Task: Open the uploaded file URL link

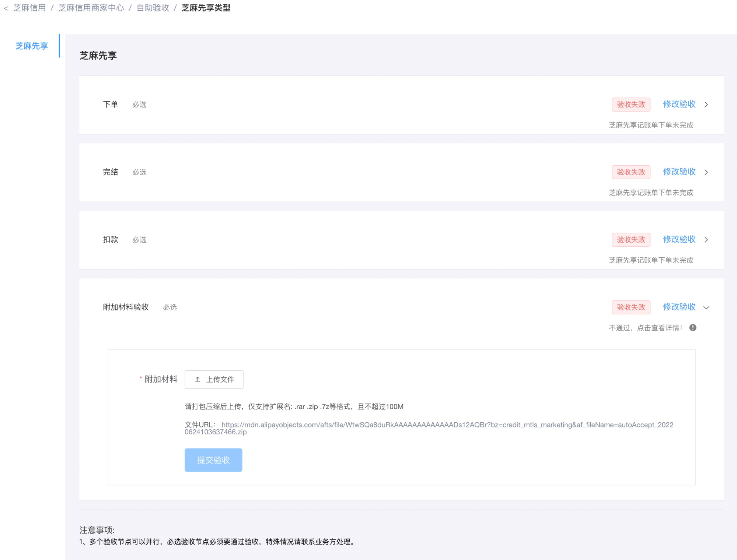Action: coord(429,428)
